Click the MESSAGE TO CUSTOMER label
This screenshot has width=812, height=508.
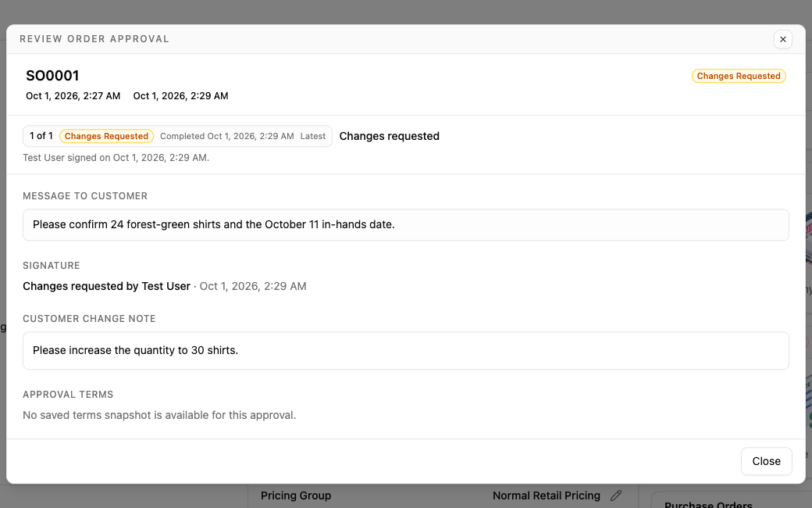click(x=85, y=196)
